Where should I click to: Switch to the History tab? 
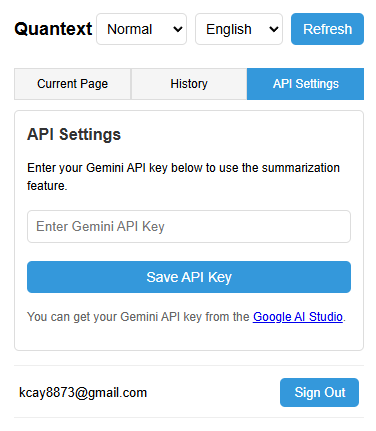pos(189,84)
